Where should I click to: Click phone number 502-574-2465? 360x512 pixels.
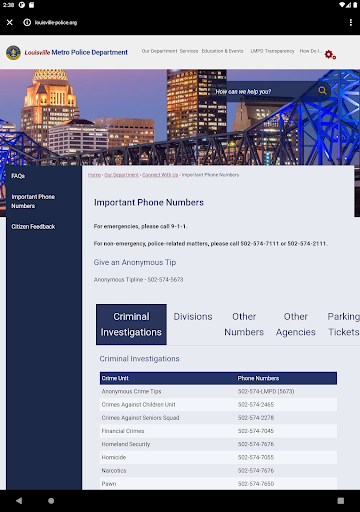(256, 405)
